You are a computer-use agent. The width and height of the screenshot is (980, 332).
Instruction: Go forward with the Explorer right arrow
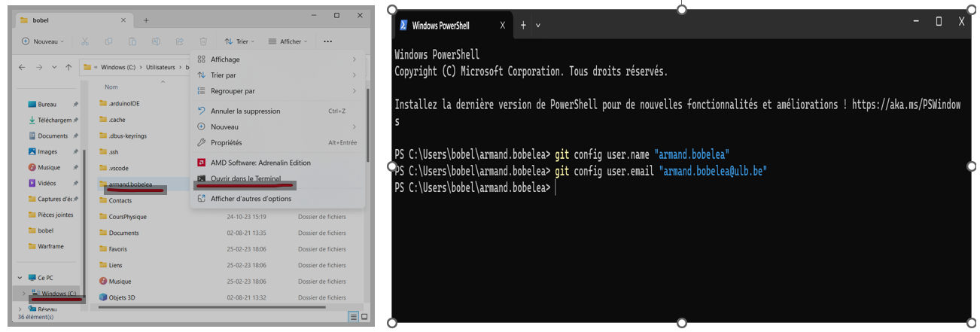[39, 67]
